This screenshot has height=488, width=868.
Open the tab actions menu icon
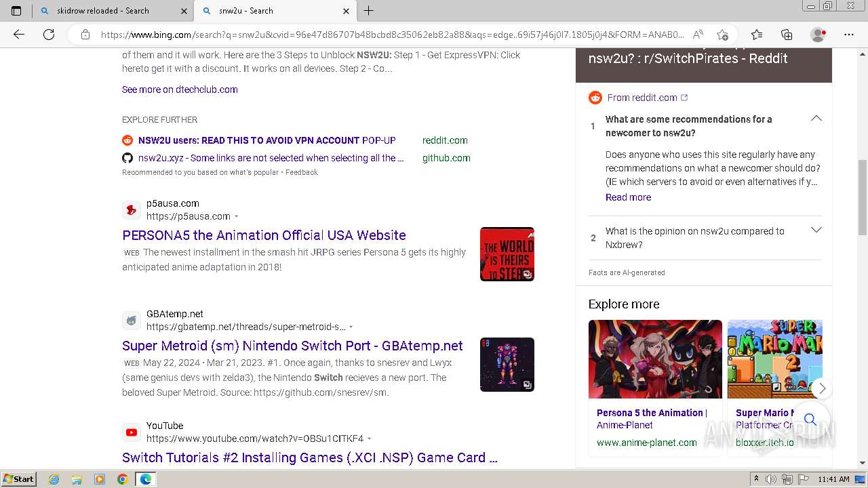16,11
